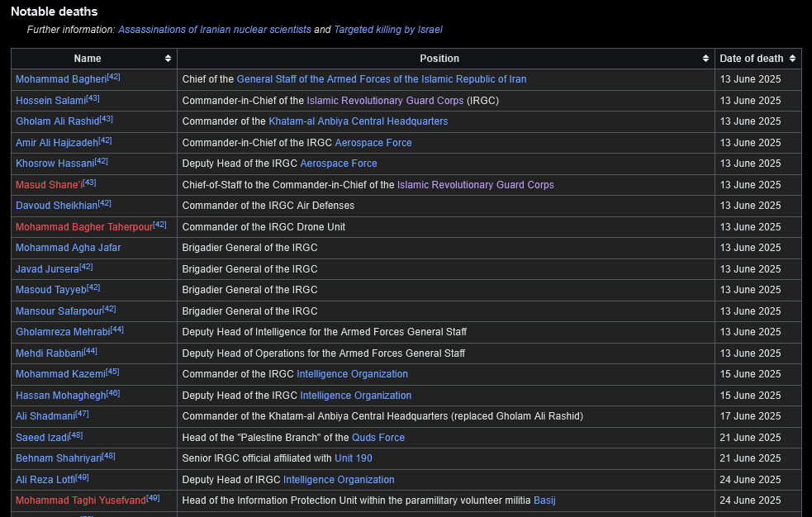Open Gholamreza Mehrabi article link

click(63, 332)
